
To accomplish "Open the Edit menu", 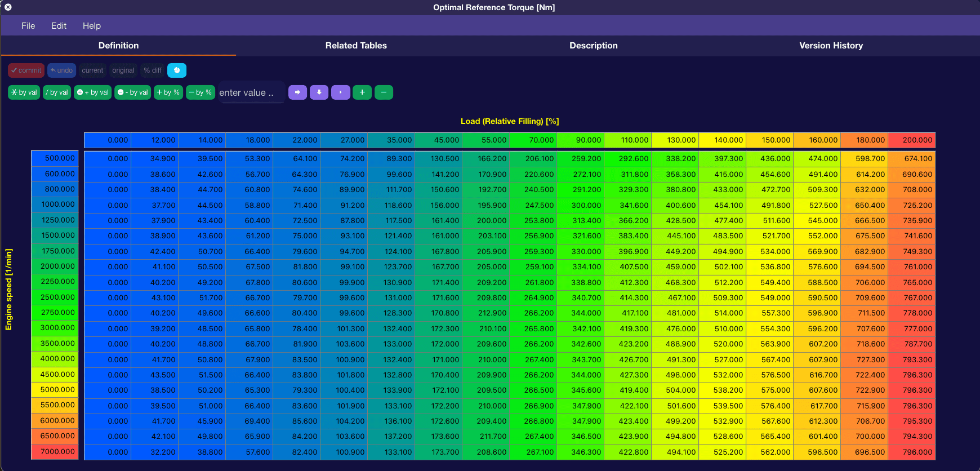I will tap(59, 26).
